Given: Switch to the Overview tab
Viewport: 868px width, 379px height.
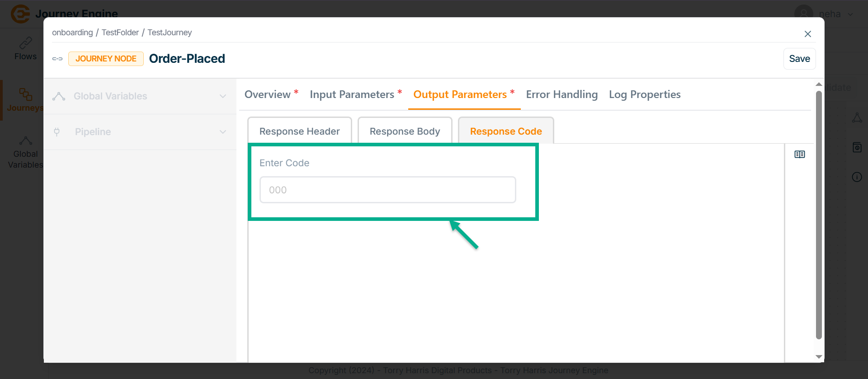Looking at the screenshot, I should (x=268, y=94).
